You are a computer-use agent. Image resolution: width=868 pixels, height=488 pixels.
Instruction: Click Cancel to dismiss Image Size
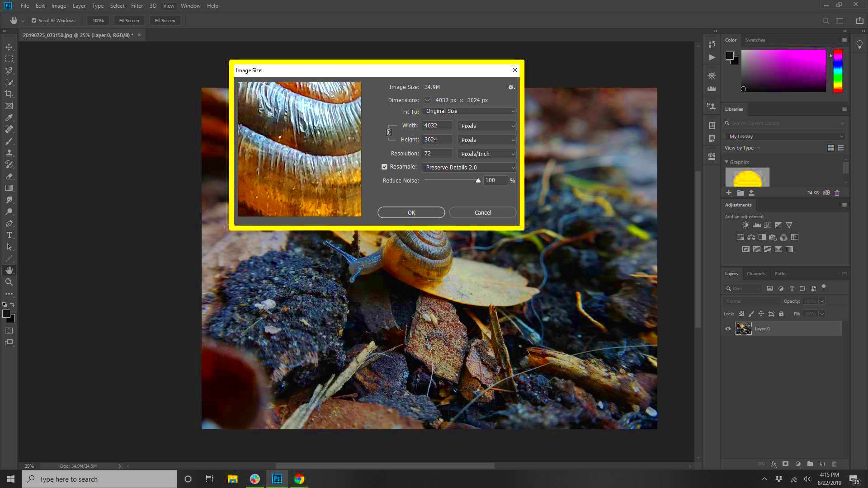(x=483, y=212)
